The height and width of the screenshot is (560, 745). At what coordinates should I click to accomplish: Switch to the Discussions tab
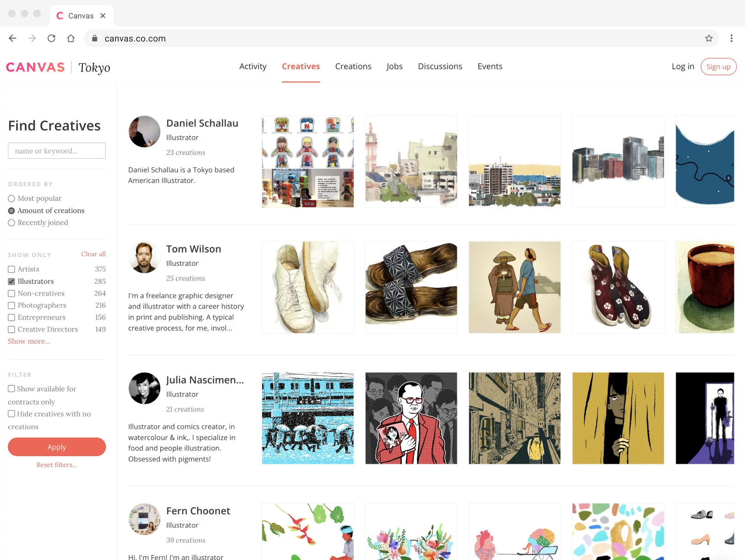[x=440, y=66]
